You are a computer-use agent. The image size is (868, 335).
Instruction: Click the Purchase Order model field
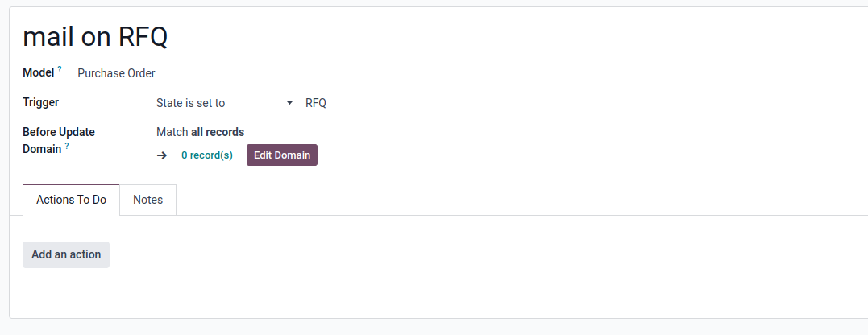pos(116,73)
